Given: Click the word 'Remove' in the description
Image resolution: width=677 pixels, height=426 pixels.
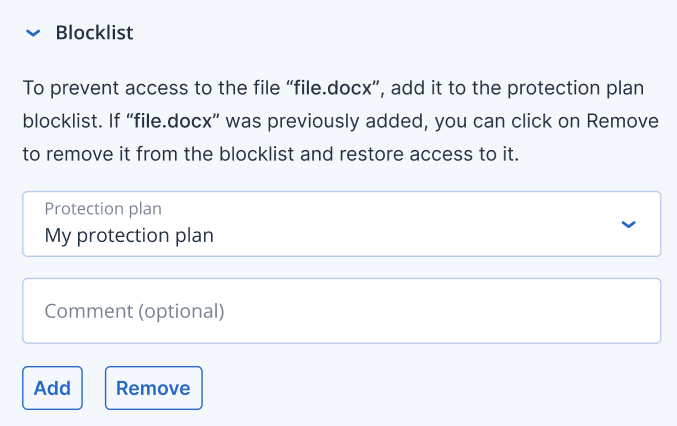Looking at the screenshot, I should tap(622, 121).
